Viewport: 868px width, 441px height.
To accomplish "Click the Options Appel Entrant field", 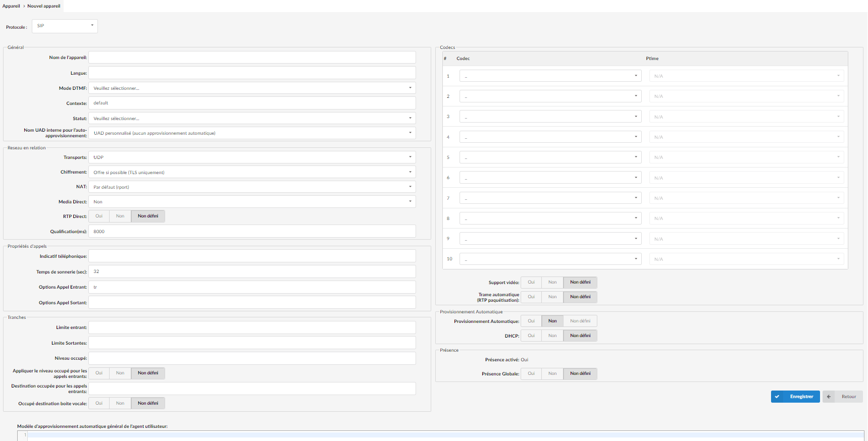I will [x=252, y=287].
